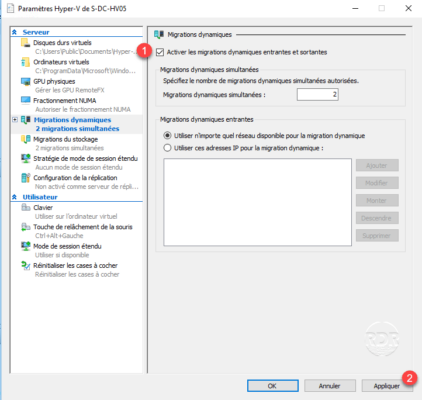Screen dimensions: 422x400
Task: Click the Clavier keyboard icon
Action: tap(26, 208)
